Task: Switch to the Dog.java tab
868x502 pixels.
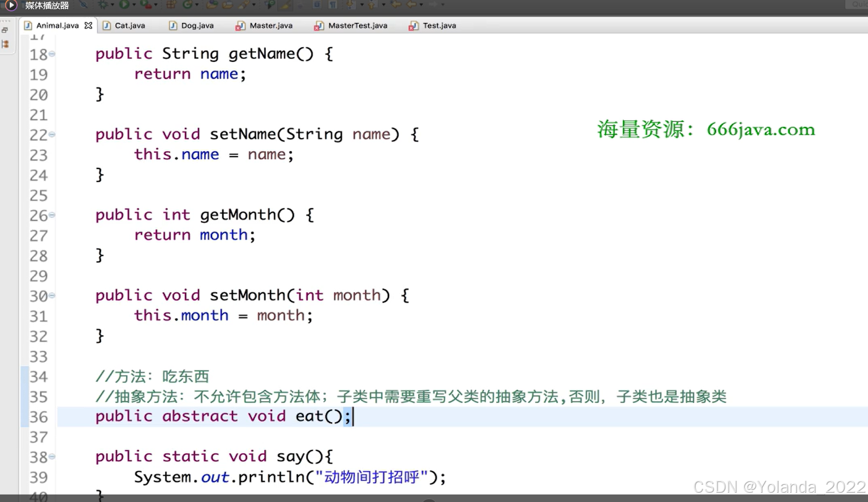Action: pyautogui.click(x=197, y=25)
